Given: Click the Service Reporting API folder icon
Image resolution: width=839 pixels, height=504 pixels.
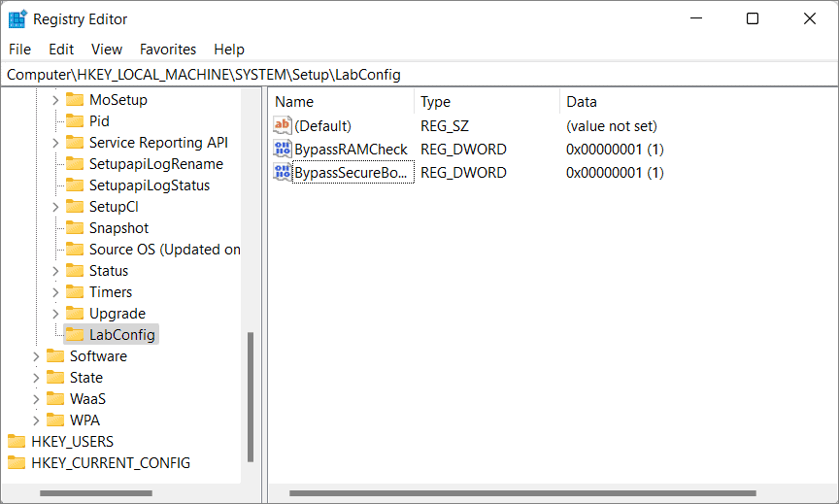Looking at the screenshot, I should point(75,143).
